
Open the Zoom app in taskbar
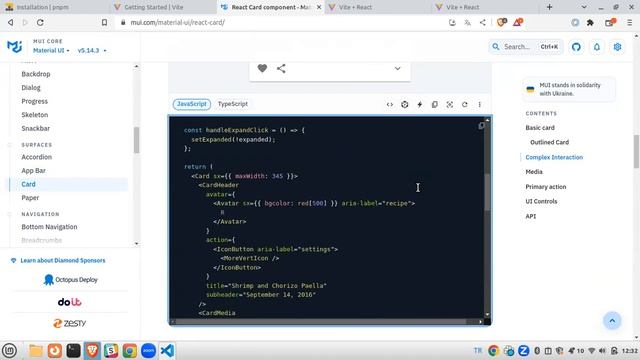[x=149, y=351]
